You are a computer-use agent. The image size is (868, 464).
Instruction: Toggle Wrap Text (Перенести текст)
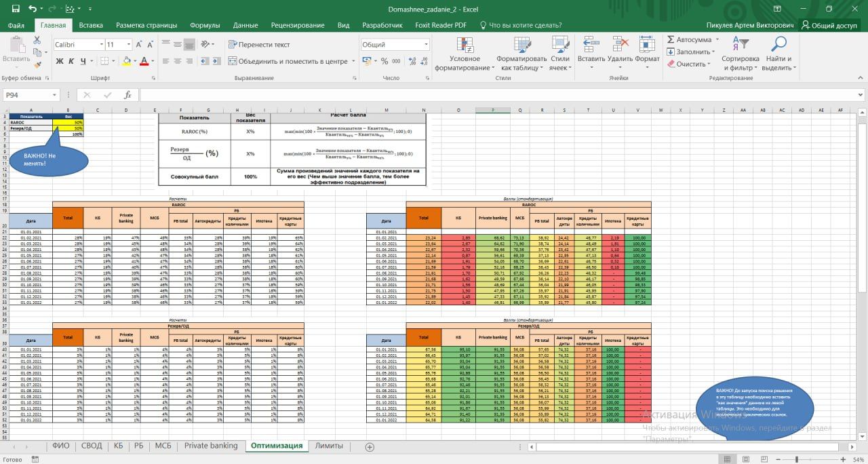(x=259, y=44)
